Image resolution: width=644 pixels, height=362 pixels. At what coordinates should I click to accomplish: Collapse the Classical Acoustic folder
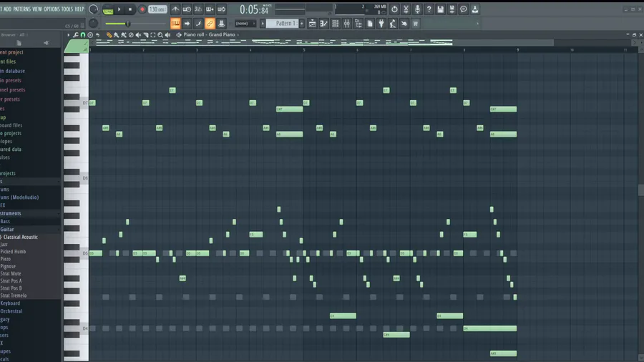(x=19, y=237)
